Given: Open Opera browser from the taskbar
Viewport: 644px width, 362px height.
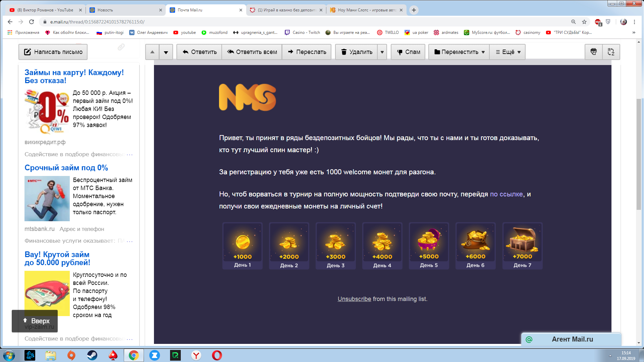Looking at the screenshot, I should [x=217, y=355].
